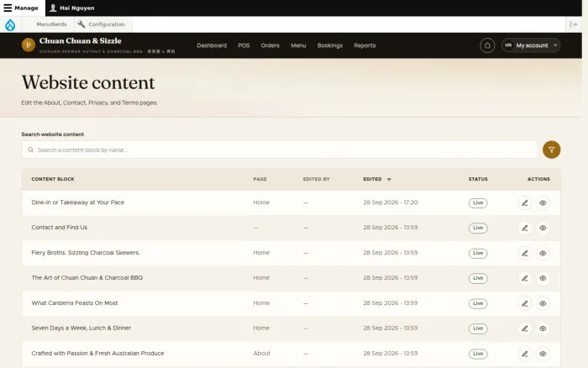Click Live status of Crafted with Passion
The width and height of the screenshot is (588, 368).
tap(478, 354)
